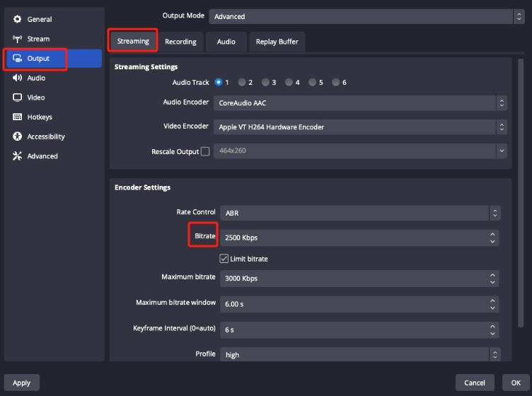Click the Stream antenna icon
The image size is (532, 396).
[17, 39]
